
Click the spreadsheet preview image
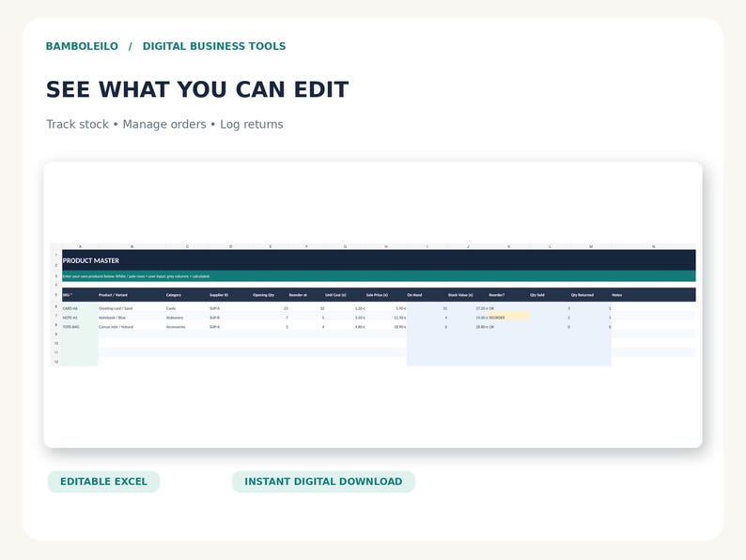tap(373, 304)
